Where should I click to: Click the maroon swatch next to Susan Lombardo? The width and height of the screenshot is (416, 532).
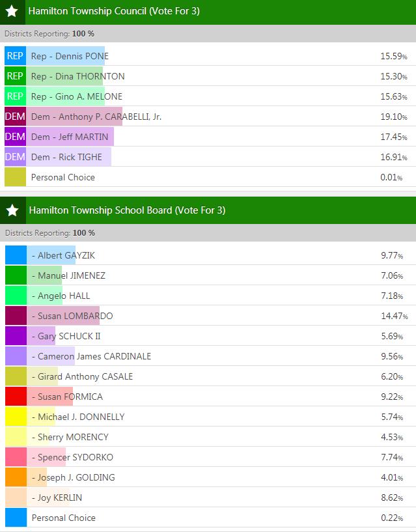click(15, 316)
